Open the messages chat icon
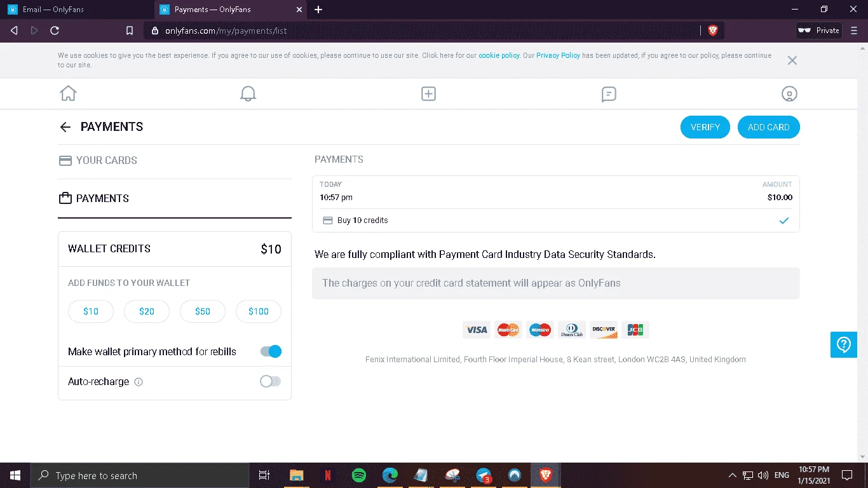Image resolution: width=868 pixels, height=488 pixels. (x=609, y=94)
